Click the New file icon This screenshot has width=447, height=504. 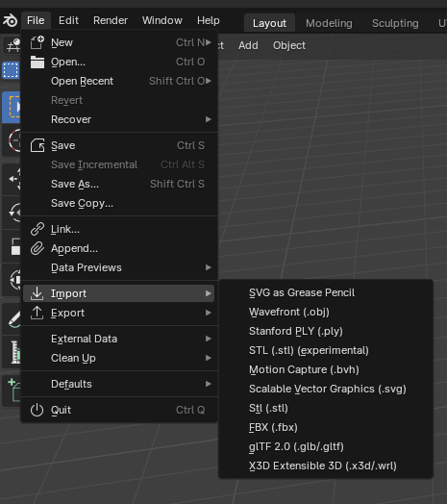[37, 42]
